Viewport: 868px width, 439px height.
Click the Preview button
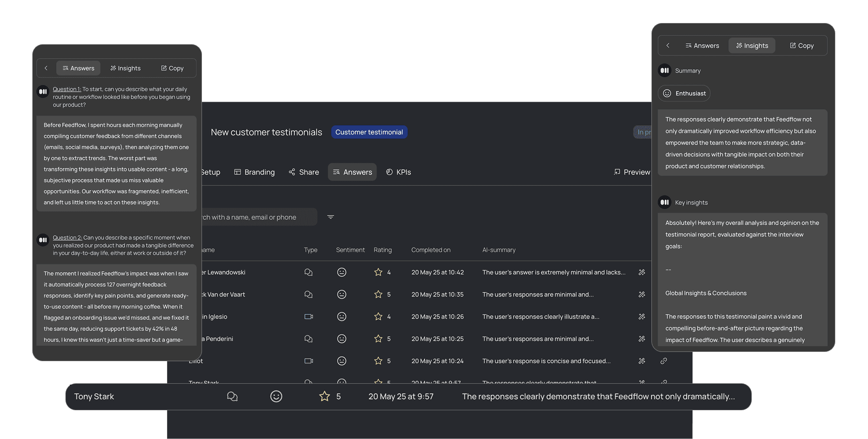632,172
